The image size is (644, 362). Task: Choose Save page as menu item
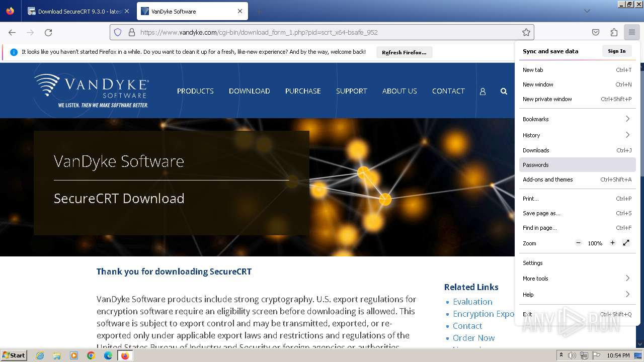(x=577, y=213)
